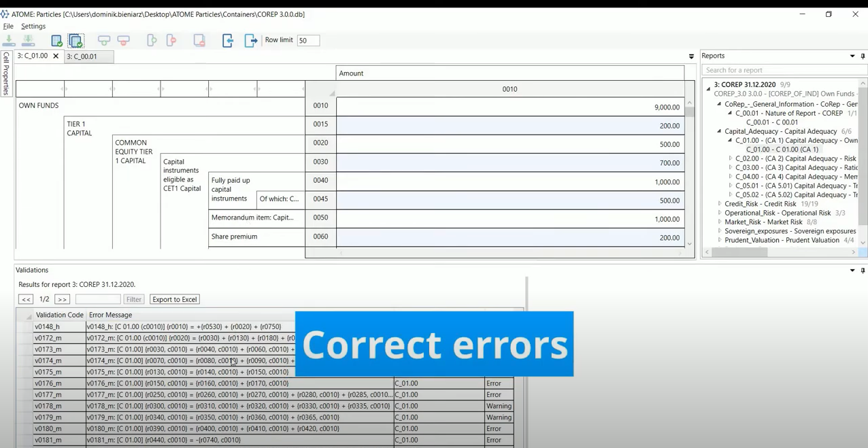Click the Filter button

tap(134, 299)
